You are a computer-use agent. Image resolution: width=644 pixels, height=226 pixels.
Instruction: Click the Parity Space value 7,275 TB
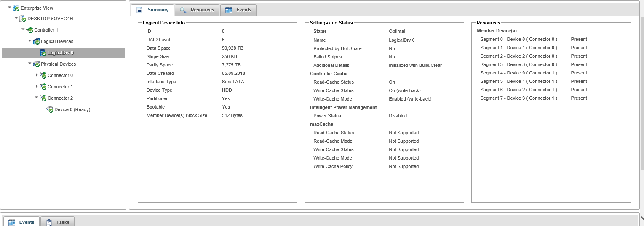tap(231, 65)
